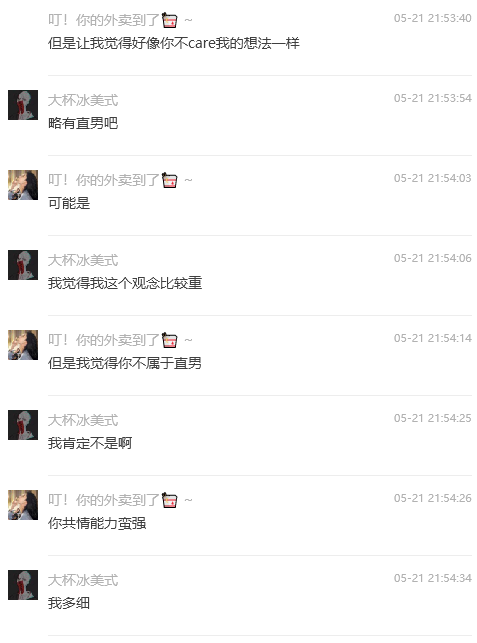Viewport: 477px width, 643px height.
Task: Click timestamp 05-21 21:54:14
Action: coord(433,338)
